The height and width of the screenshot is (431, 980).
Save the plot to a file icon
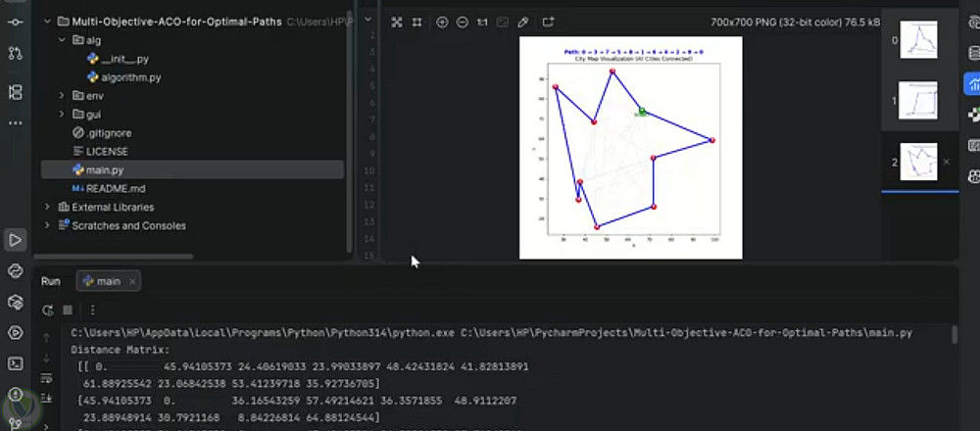tap(548, 23)
